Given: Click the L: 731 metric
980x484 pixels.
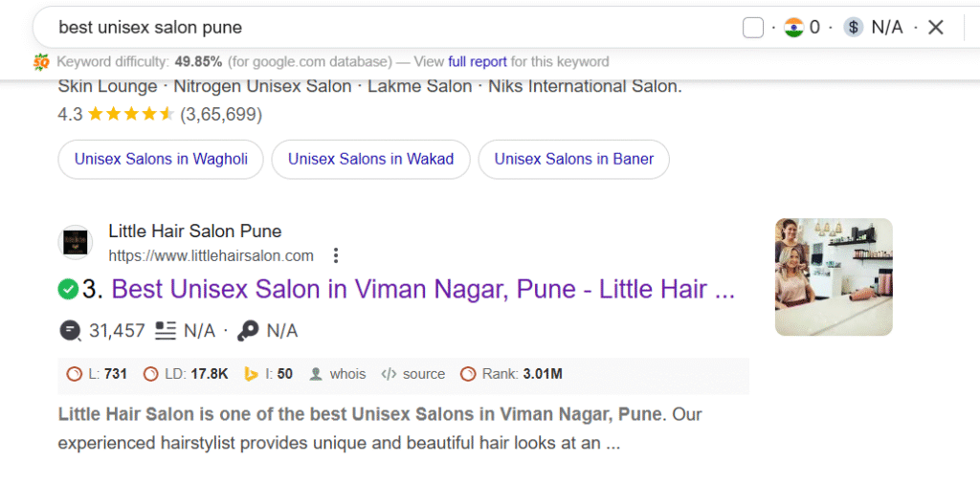Looking at the screenshot, I should coord(97,374).
